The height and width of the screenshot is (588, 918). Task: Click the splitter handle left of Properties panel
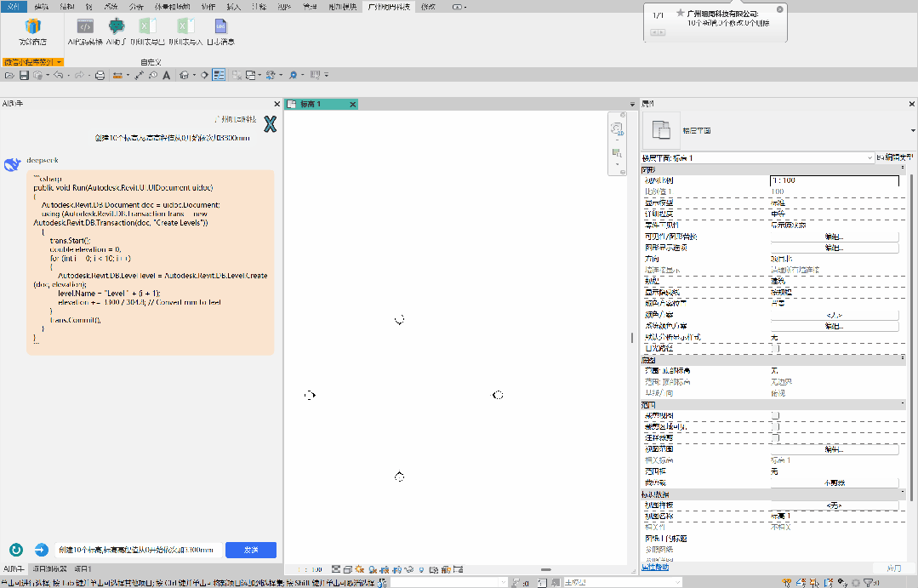pyautogui.click(x=632, y=337)
